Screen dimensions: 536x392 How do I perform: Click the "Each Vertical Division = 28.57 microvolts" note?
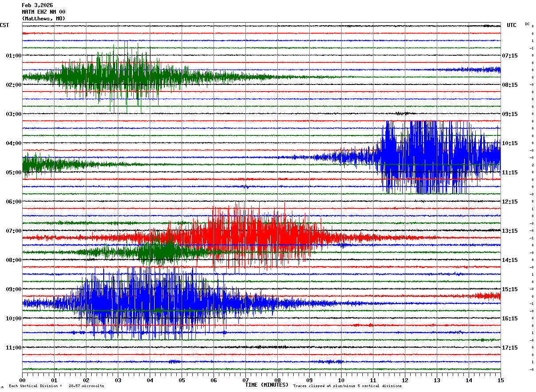(x=56, y=386)
